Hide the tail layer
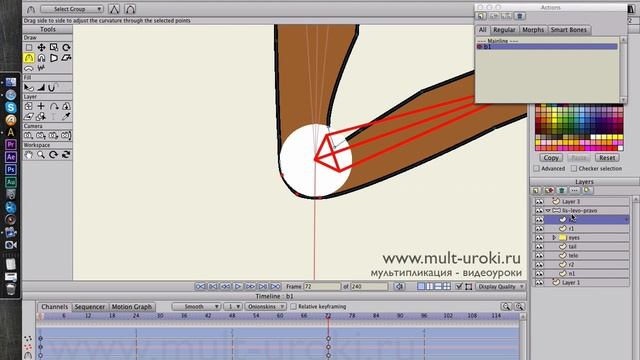 [539, 247]
